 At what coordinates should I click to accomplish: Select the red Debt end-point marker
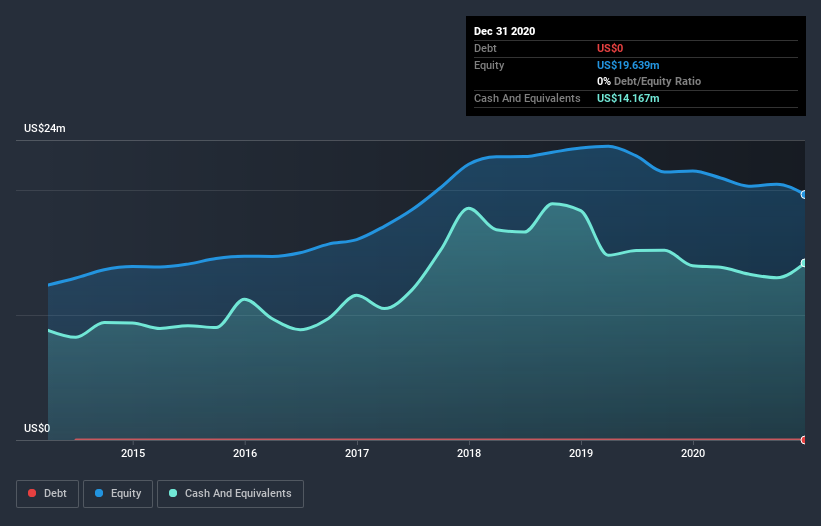click(x=804, y=440)
